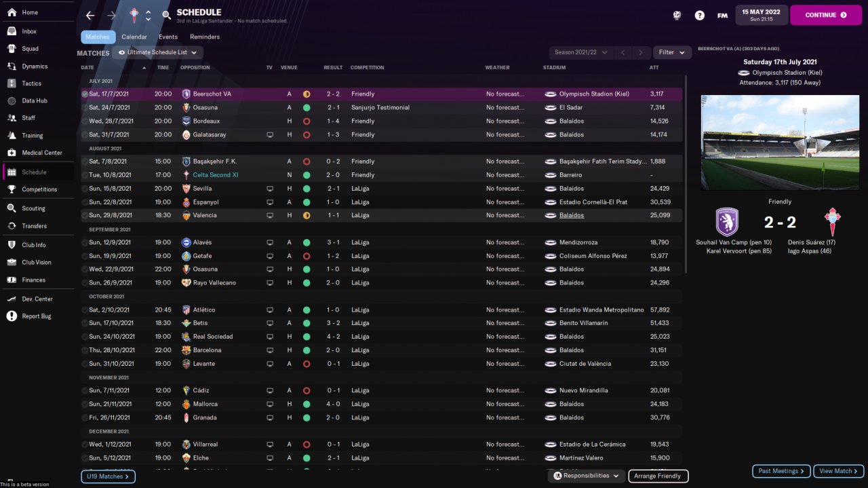Open the Tactics board icon

(12, 83)
